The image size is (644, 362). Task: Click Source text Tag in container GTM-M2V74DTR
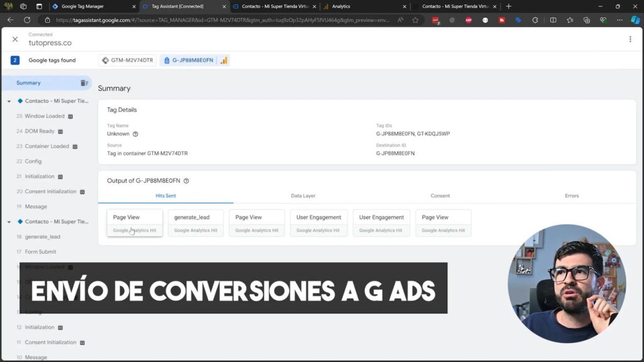coord(147,153)
